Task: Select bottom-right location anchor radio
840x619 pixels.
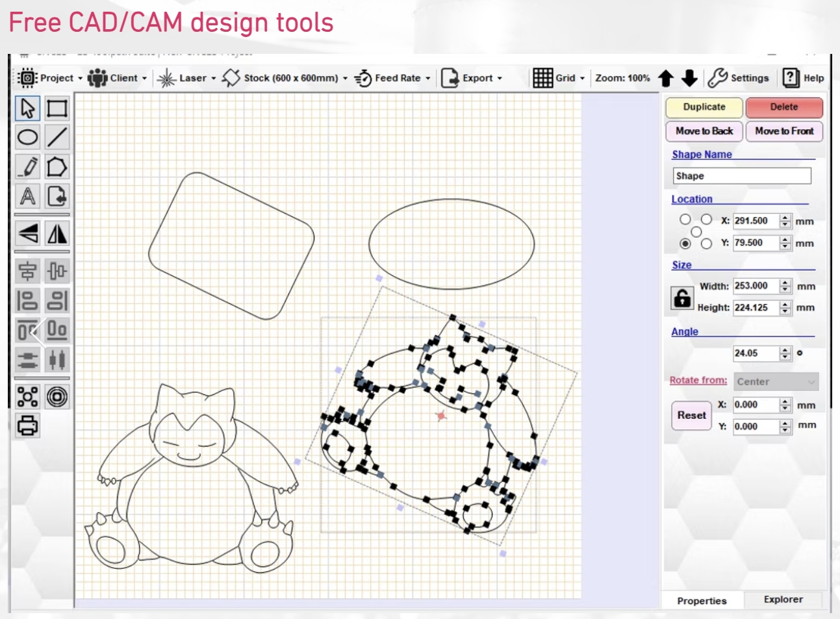Action: 706,244
